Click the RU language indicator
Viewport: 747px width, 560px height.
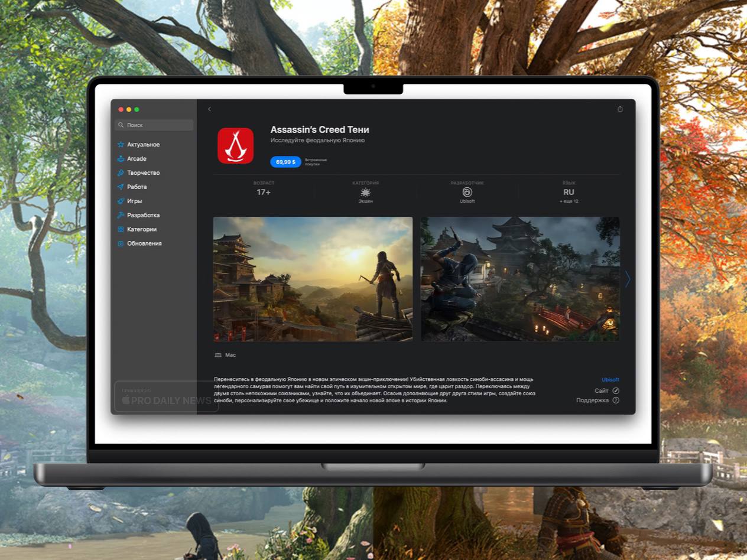[569, 192]
